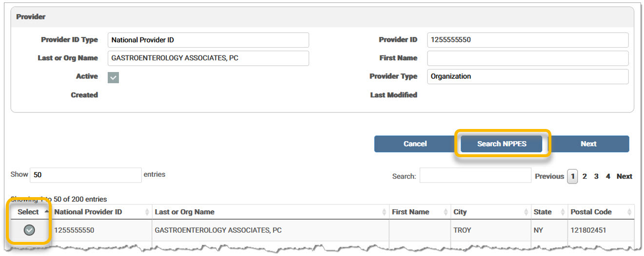Click into the First Name field
This screenshot has height=256, width=644.
point(528,58)
